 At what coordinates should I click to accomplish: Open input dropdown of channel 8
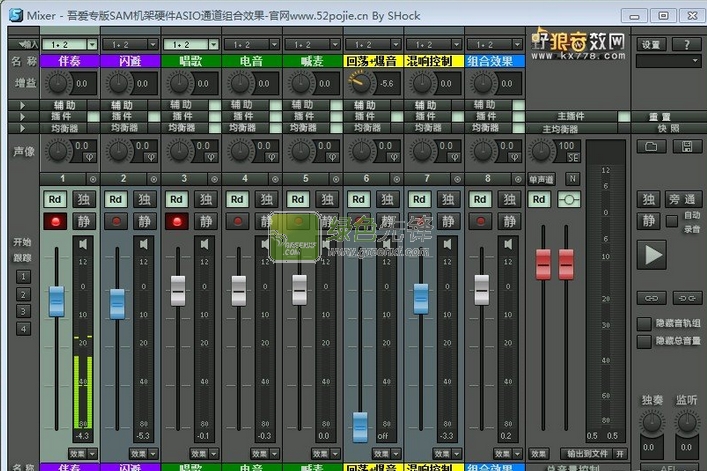[x=517, y=45]
